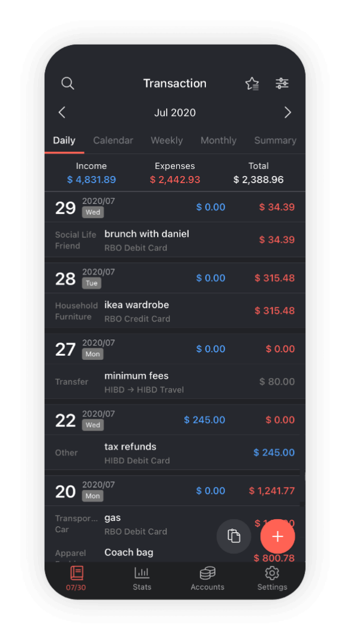Open the tax refunds transaction entry
350x644 pixels.
175,453
